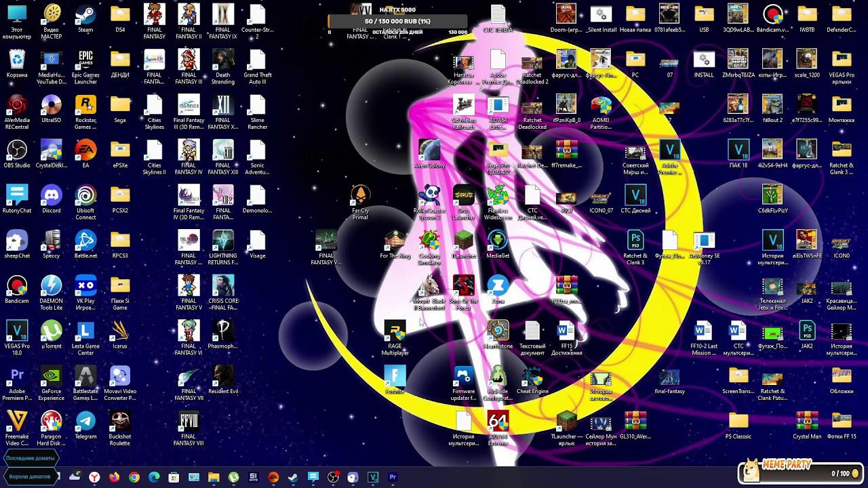This screenshot has width=868, height=488.
Task: Open RollerCoaster Tycoon 3 shortcut
Action: coord(429,203)
